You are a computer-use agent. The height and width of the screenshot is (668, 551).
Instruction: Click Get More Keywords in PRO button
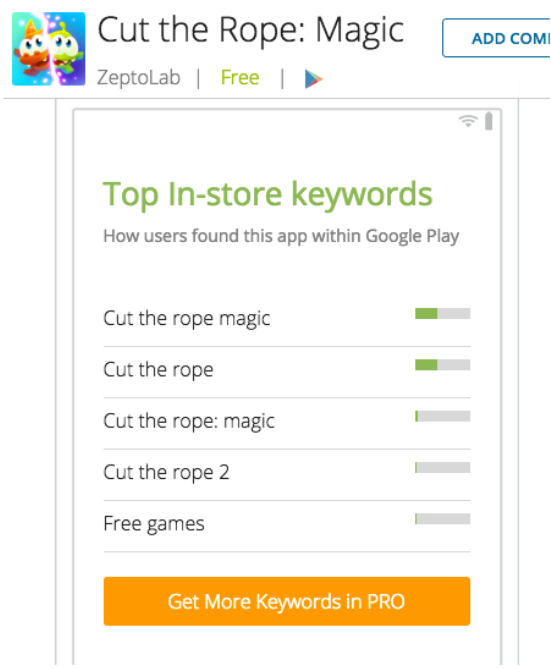click(x=287, y=601)
